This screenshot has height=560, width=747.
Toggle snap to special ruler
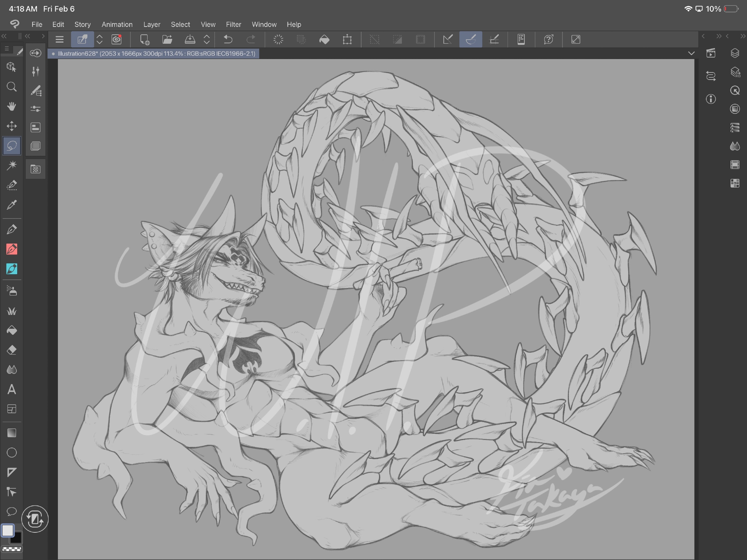[471, 40]
